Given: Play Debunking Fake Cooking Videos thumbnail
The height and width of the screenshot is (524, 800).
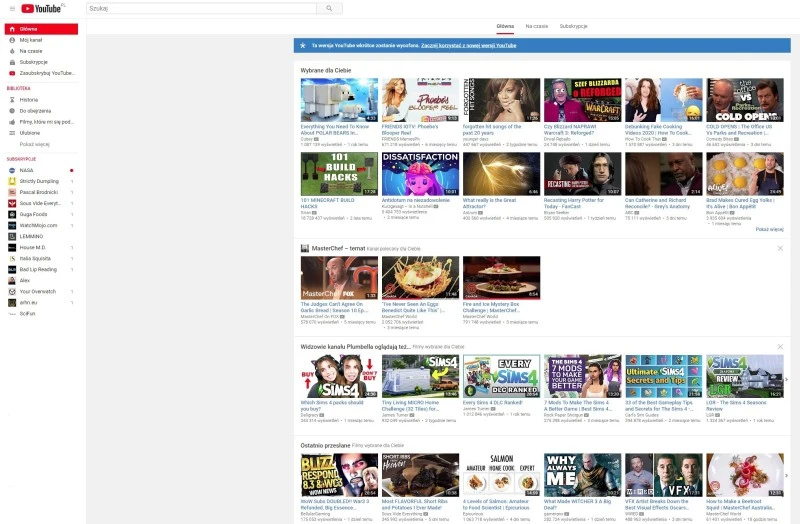Looking at the screenshot, I should click(x=664, y=100).
